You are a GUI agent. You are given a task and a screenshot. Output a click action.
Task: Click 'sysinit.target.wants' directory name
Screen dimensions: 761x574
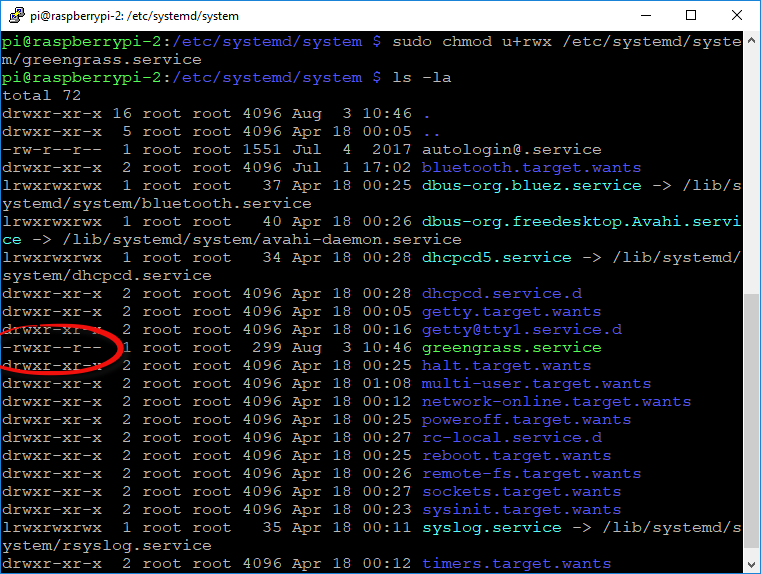(522, 509)
